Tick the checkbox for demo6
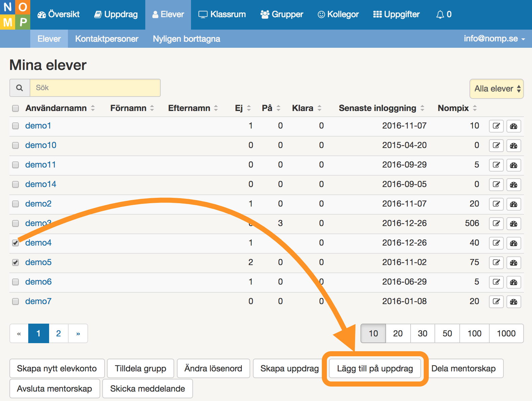This screenshot has width=532, height=401. point(15,282)
